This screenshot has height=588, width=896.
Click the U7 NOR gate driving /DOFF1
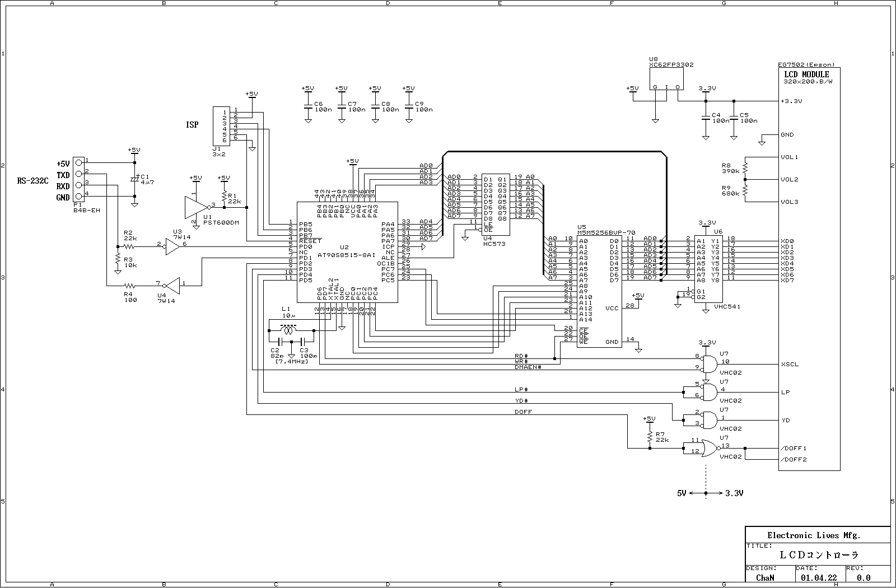click(710, 448)
